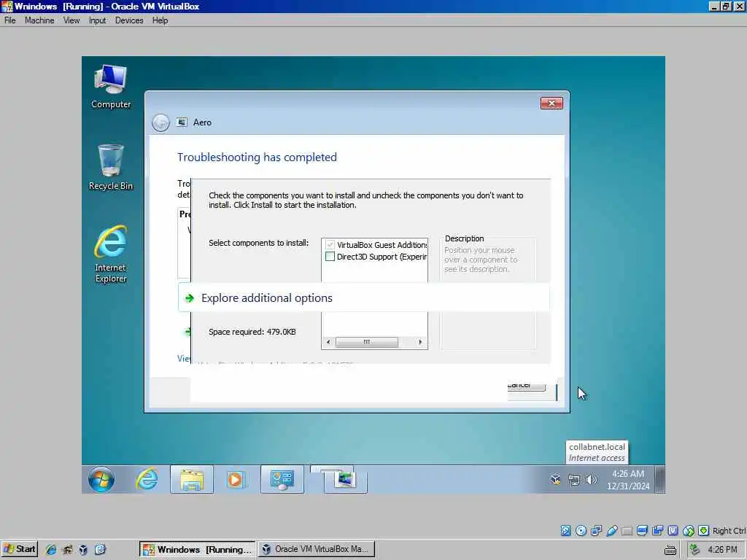Click the host keyboard tray icon
The height and width of the screenshot is (560, 747).
click(670, 550)
